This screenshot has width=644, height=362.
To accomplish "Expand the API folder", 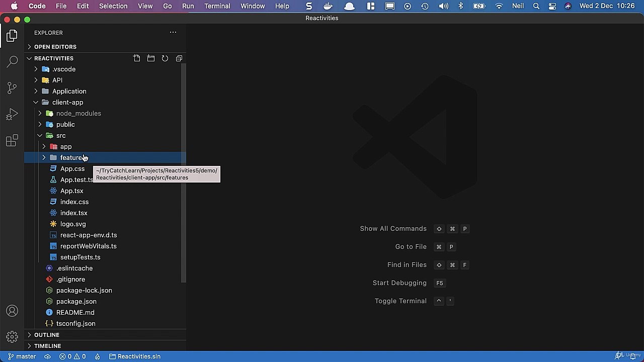I will tap(105, 80).
